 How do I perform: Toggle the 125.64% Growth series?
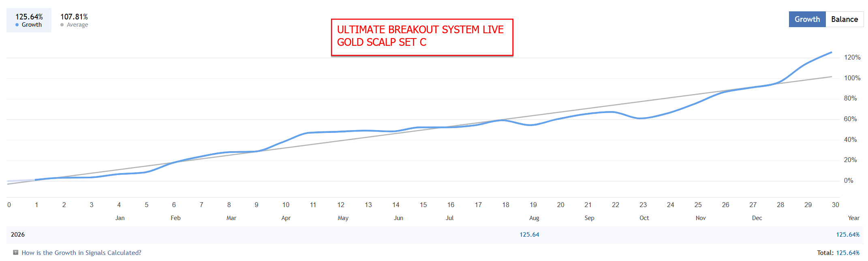(x=29, y=20)
